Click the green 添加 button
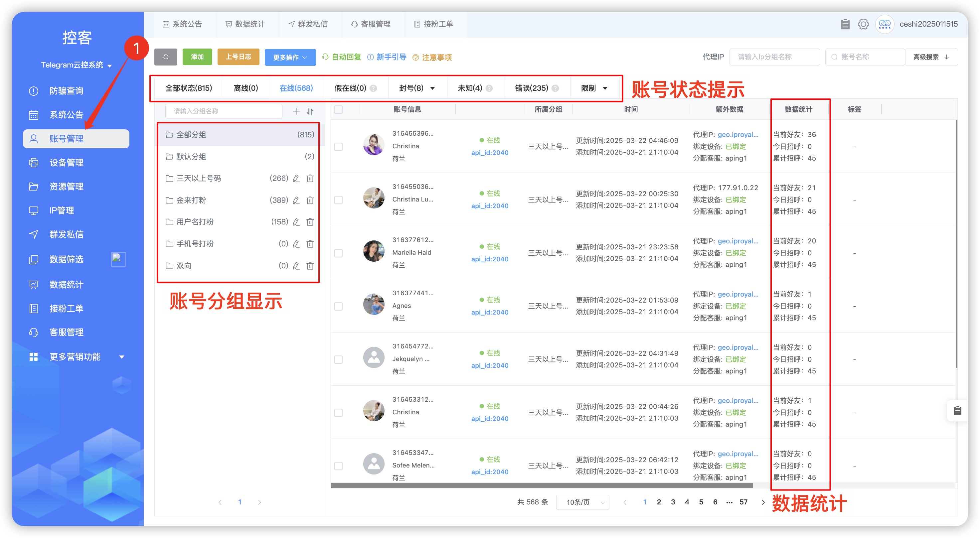This screenshot has width=980, height=538. click(197, 57)
